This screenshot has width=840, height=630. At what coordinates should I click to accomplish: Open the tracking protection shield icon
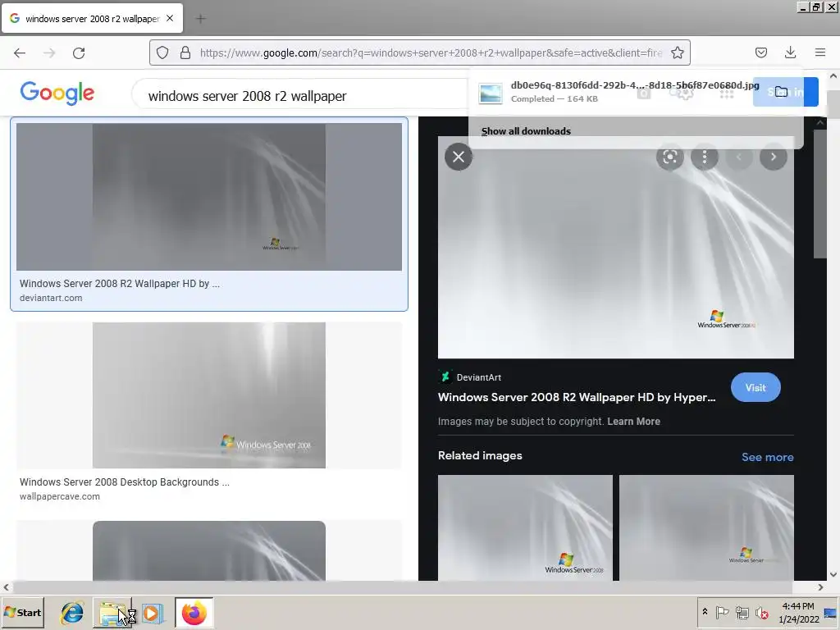pyautogui.click(x=162, y=52)
